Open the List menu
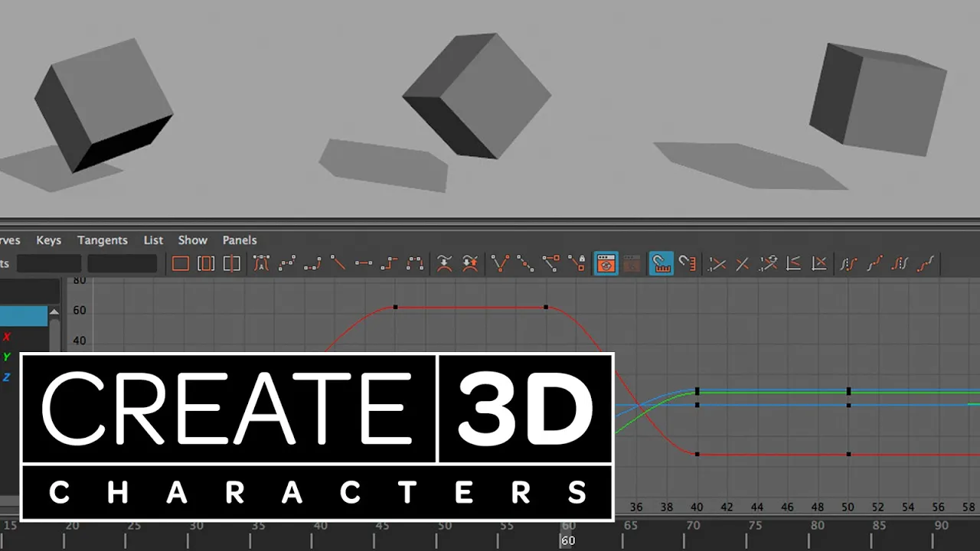The height and width of the screenshot is (551, 980). [153, 240]
